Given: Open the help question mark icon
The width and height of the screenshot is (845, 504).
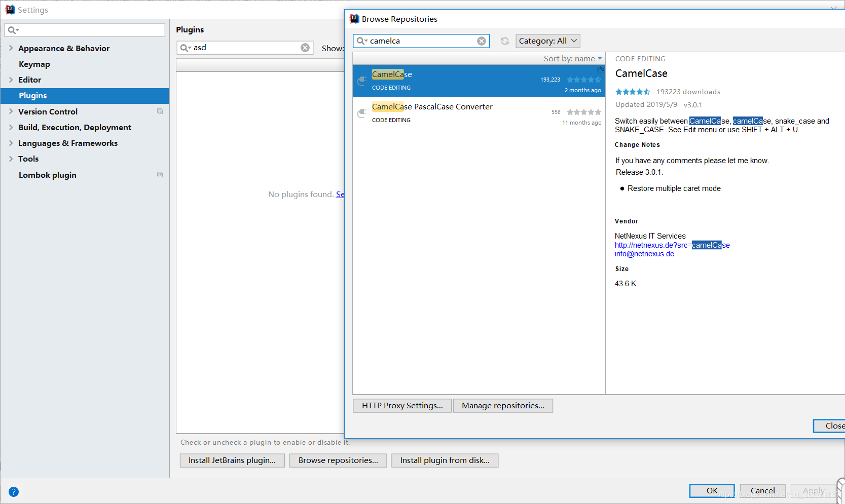Looking at the screenshot, I should point(14,491).
